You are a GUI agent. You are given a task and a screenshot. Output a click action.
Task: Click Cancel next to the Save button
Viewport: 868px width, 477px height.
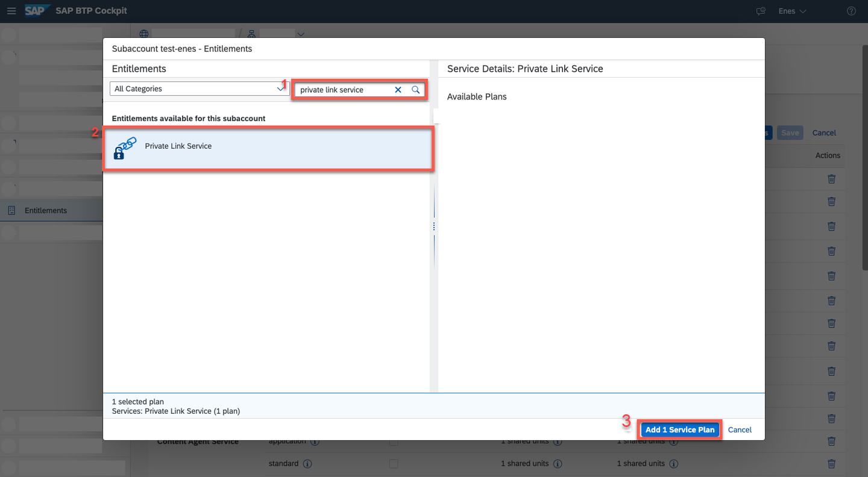pyautogui.click(x=824, y=132)
